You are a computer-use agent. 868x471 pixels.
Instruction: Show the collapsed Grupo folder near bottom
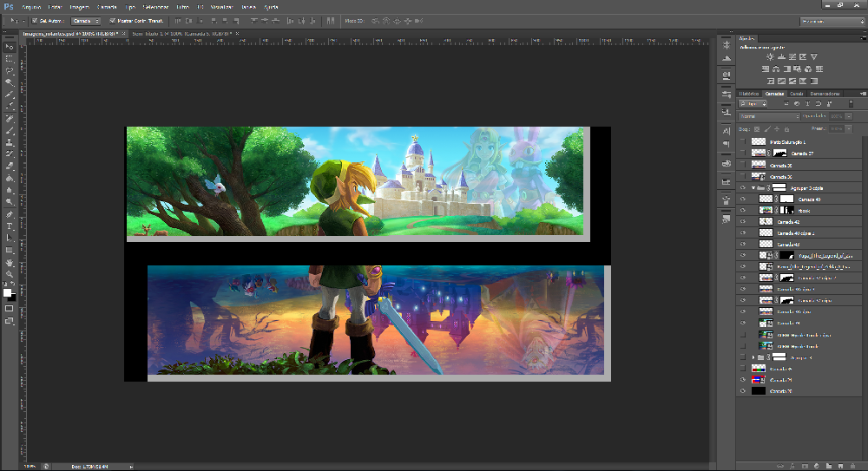click(743, 357)
